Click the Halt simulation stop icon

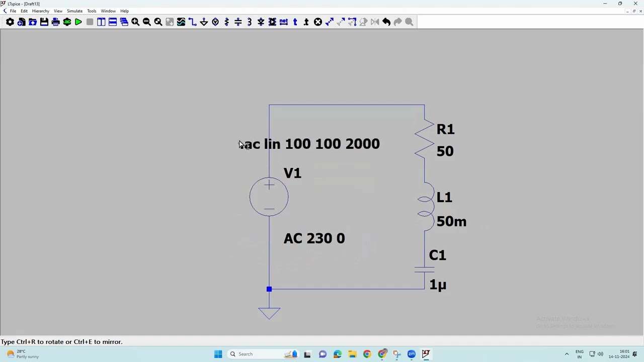(90, 22)
